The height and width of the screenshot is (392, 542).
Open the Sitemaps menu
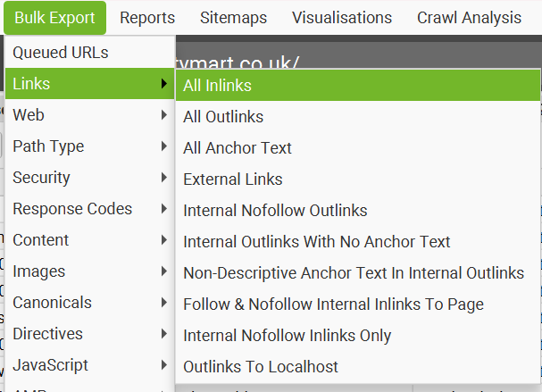233,18
